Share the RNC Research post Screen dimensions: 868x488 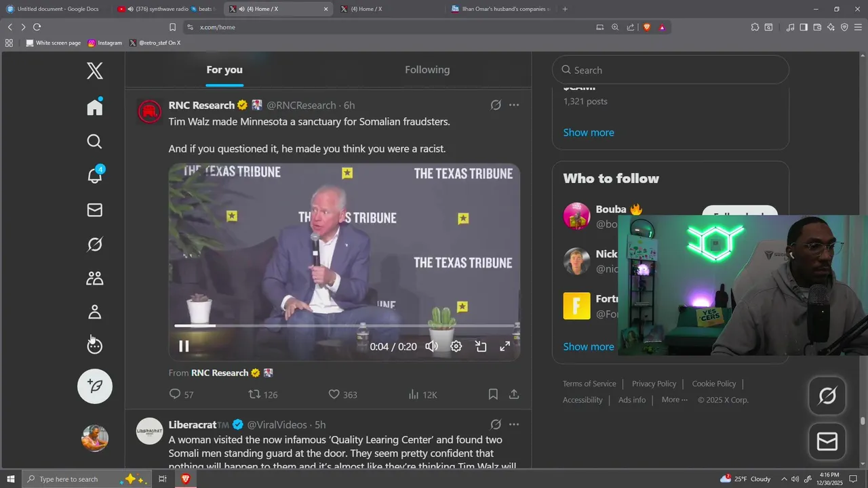point(514,394)
